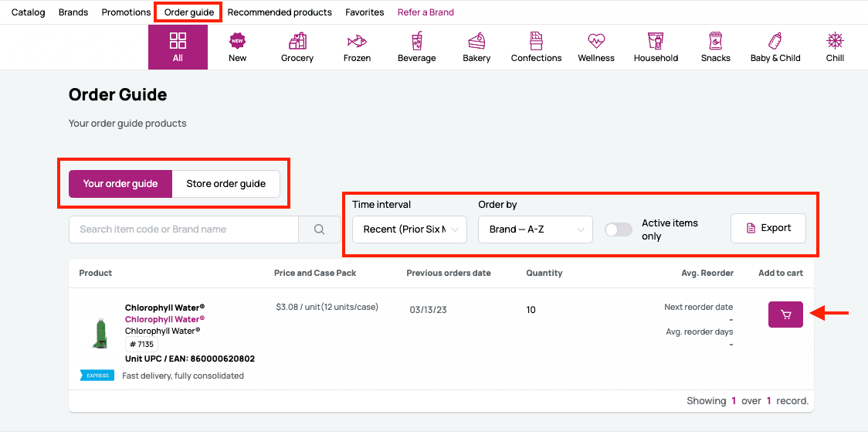868x432 pixels.
Task: Open the Bakery category
Action: [x=476, y=47]
